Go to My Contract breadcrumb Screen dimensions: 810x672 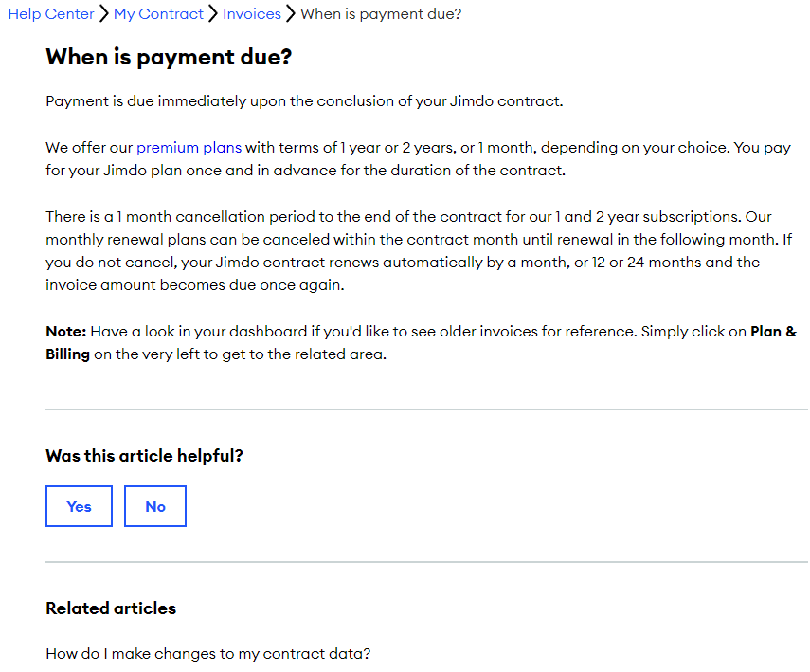[x=158, y=14]
